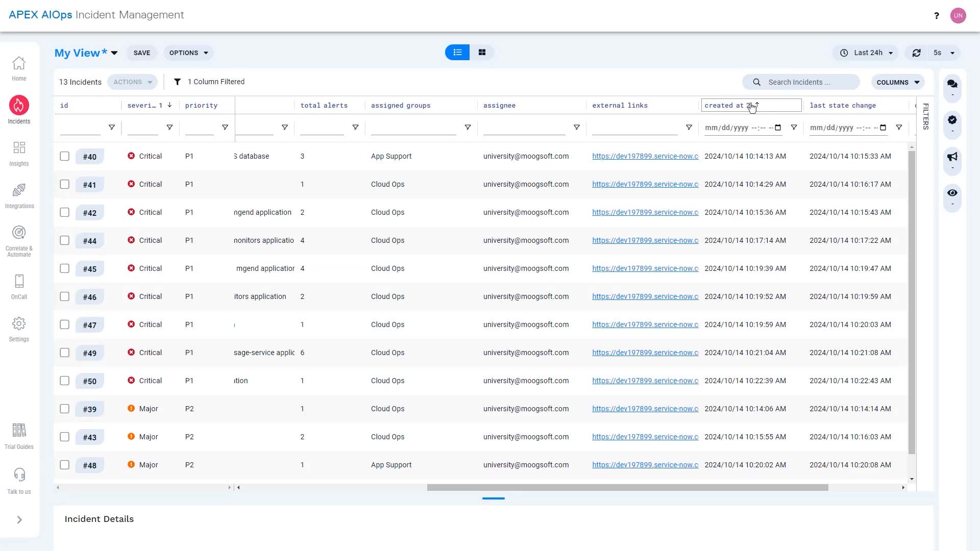Click the filter funnel for assigned groups
Image resolution: width=980 pixels, height=551 pixels.
[x=468, y=128]
